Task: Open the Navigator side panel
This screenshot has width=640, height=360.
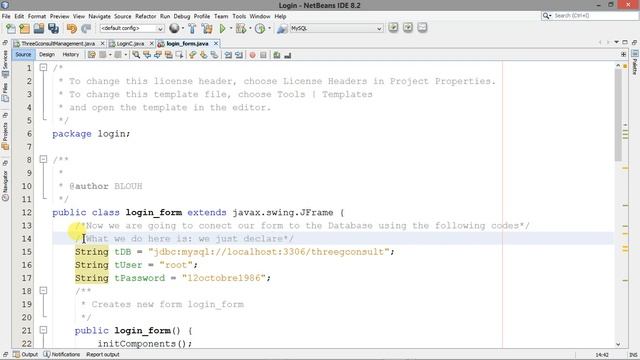Action: (5, 186)
